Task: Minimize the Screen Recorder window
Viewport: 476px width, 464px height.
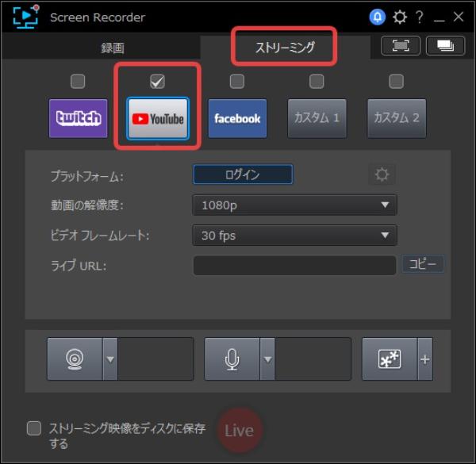Action: click(x=439, y=19)
